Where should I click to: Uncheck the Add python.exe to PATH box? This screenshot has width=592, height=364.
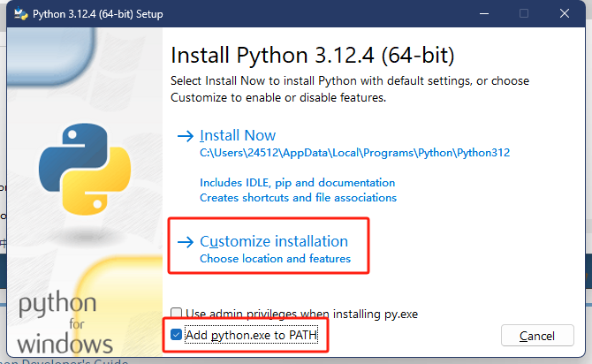coord(177,336)
